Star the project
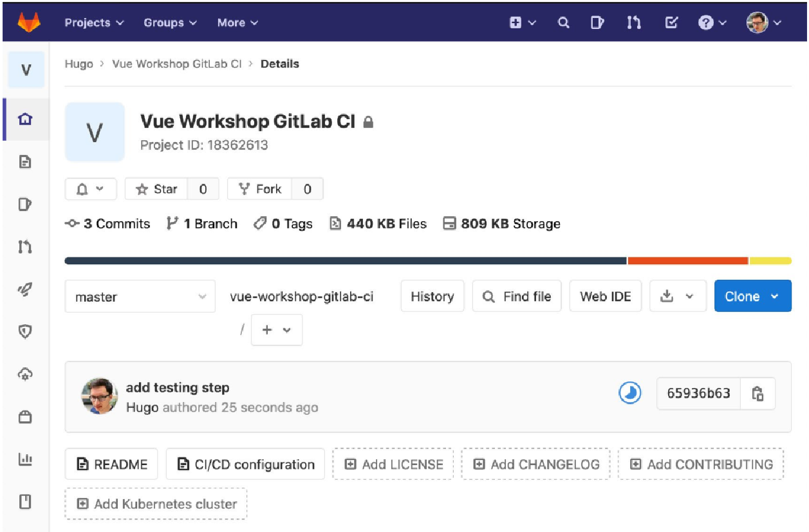 pyautogui.click(x=156, y=189)
